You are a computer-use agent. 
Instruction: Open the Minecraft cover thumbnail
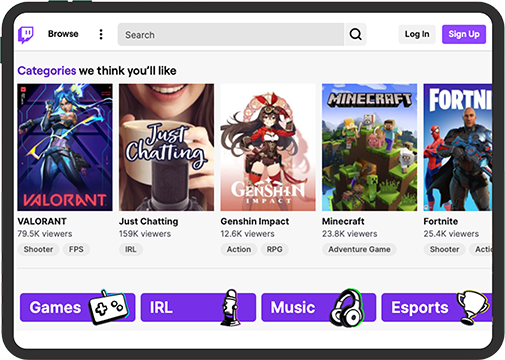[x=369, y=147]
